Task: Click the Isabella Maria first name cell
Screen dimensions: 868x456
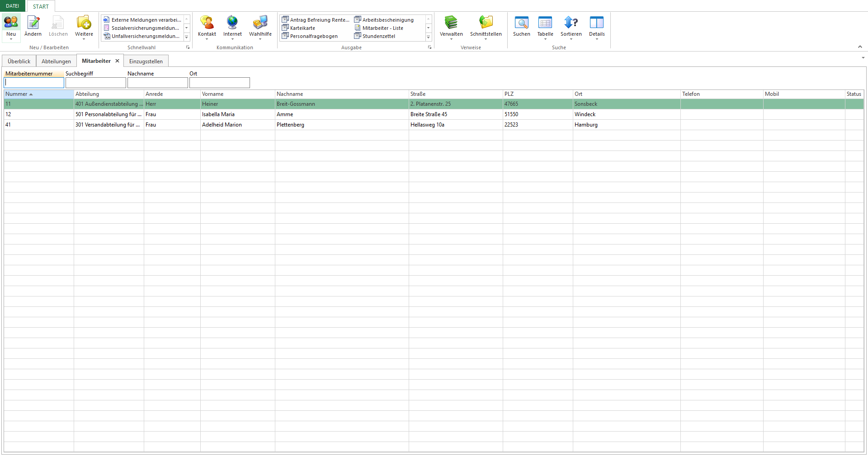Action: (238, 114)
